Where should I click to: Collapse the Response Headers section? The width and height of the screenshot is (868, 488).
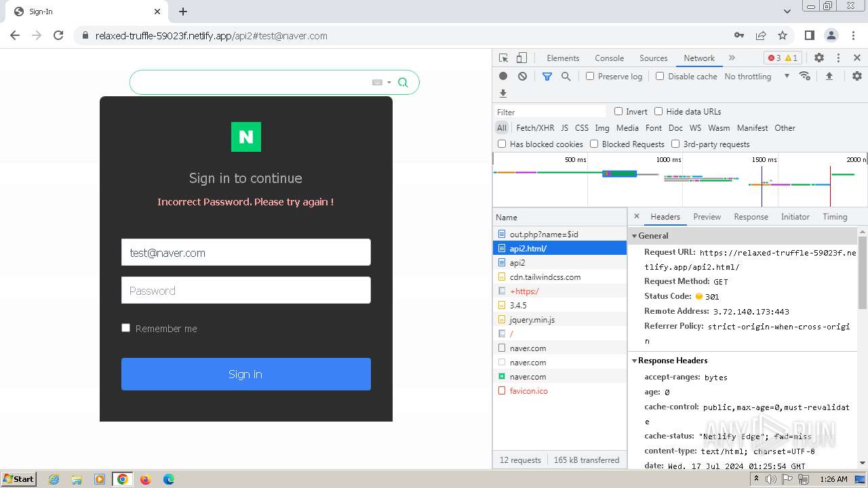pyautogui.click(x=635, y=361)
